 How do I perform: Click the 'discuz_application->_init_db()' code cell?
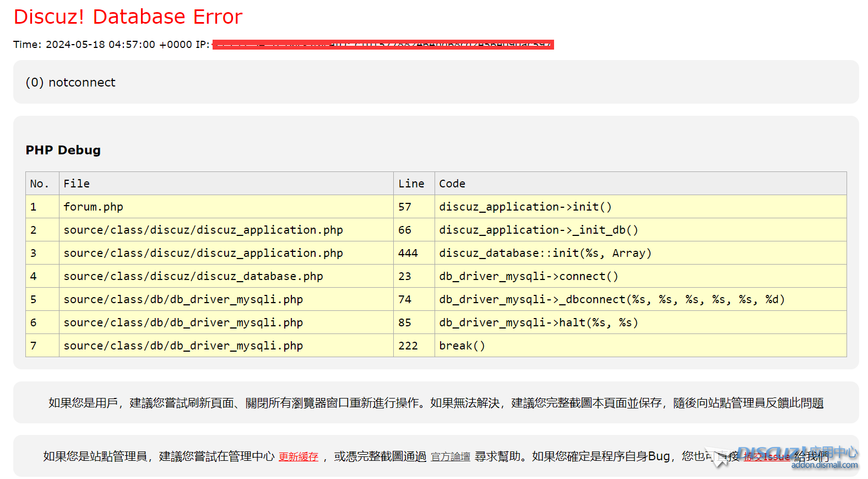tap(641, 230)
